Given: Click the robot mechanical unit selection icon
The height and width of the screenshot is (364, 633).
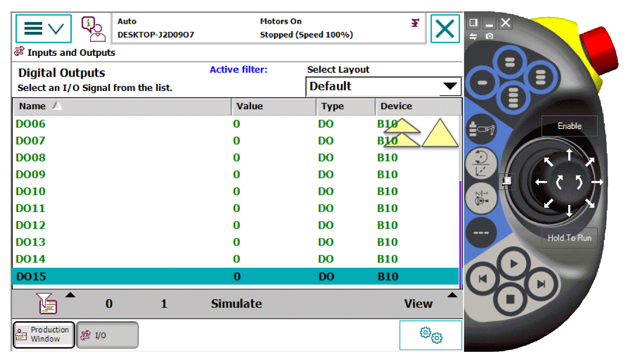Looking at the screenshot, I should [481, 129].
